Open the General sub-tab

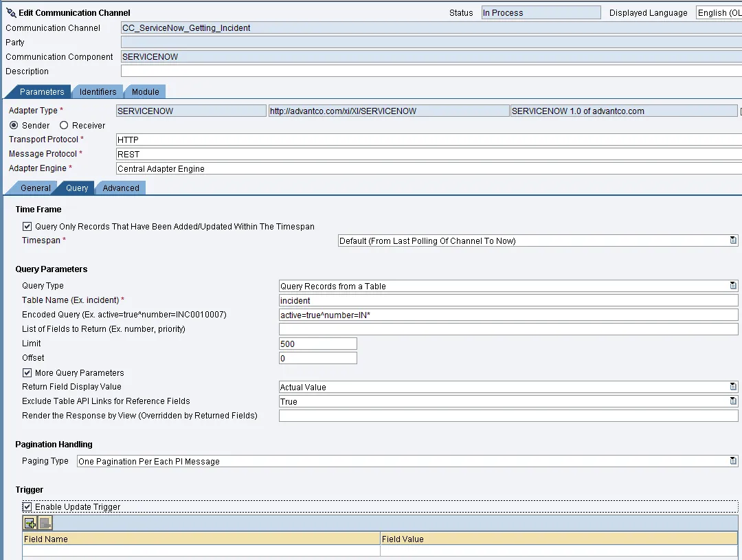[36, 188]
